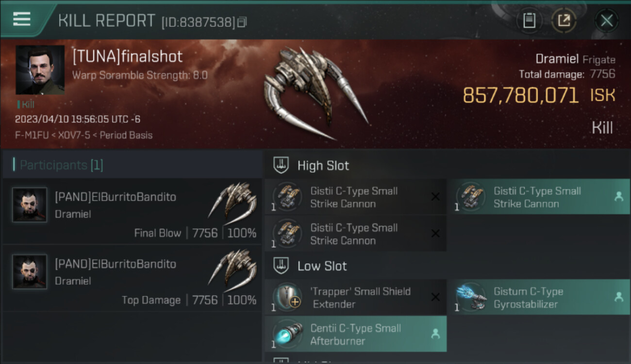
Task: Select dropped Gistii C-Type Small Strike Cannon
Action: coord(538,197)
